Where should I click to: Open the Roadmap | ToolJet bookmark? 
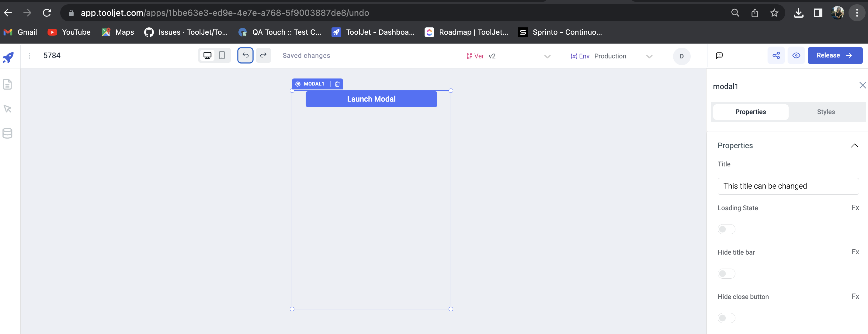pyautogui.click(x=466, y=32)
